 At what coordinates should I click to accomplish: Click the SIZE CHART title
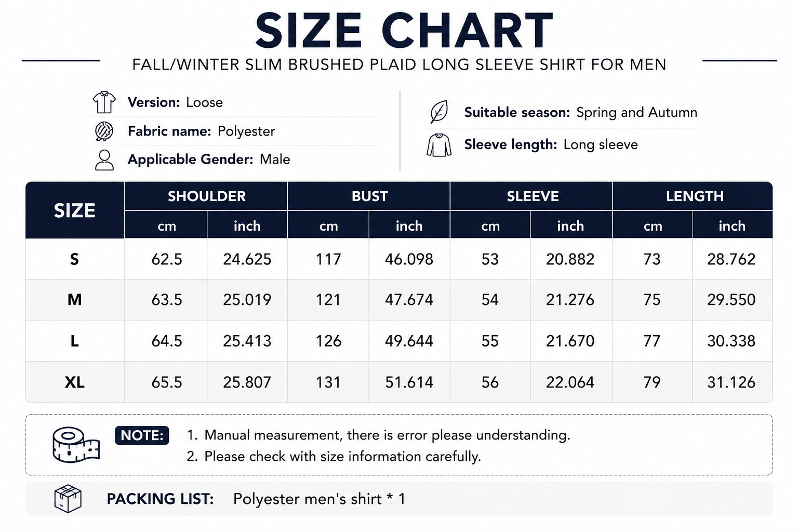pyautogui.click(x=404, y=30)
